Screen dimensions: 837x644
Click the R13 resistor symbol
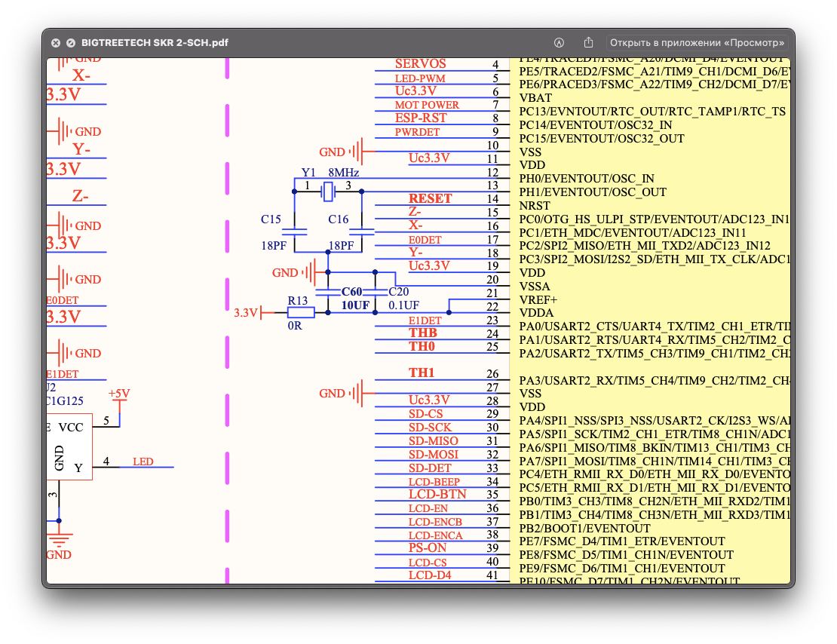[301, 312]
